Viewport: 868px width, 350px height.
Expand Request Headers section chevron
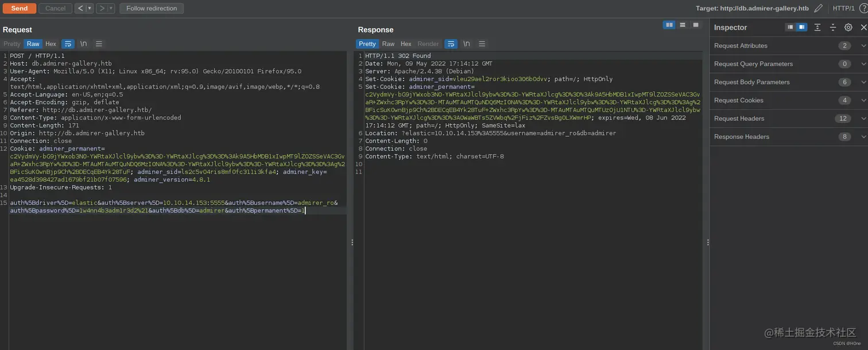click(x=863, y=118)
